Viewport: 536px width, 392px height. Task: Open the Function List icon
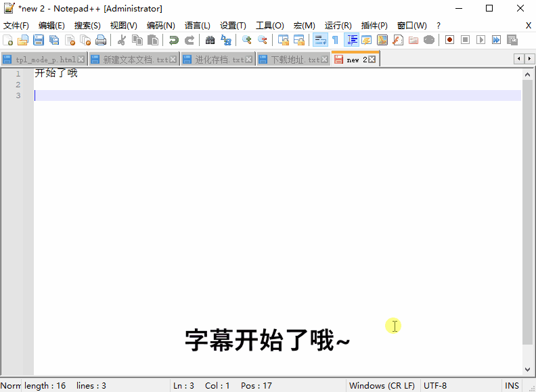(x=397, y=40)
